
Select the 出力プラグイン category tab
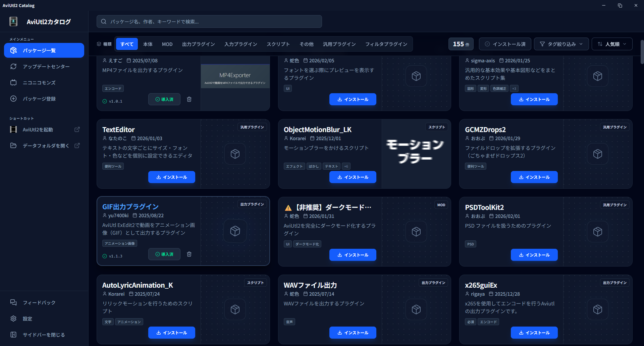[x=198, y=44]
